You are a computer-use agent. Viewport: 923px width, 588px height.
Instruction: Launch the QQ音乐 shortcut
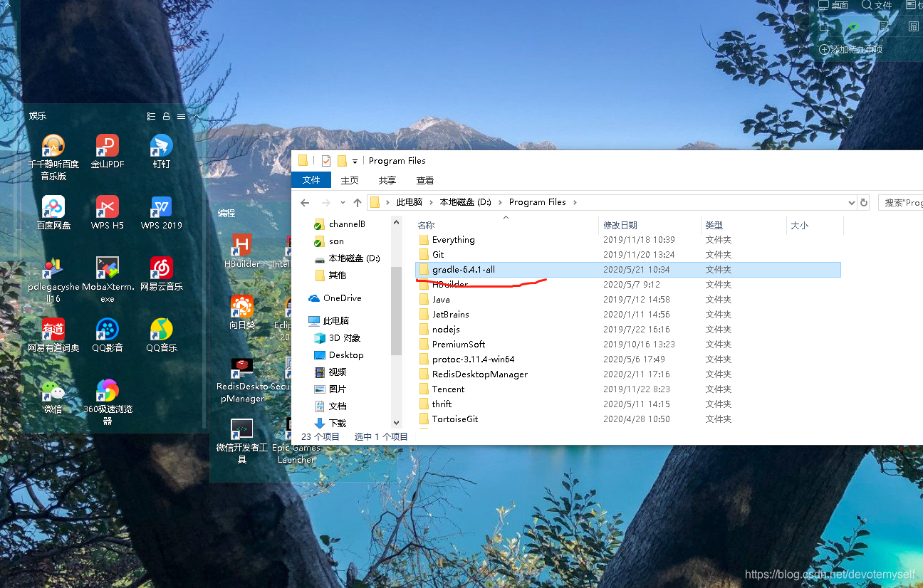tap(162, 336)
